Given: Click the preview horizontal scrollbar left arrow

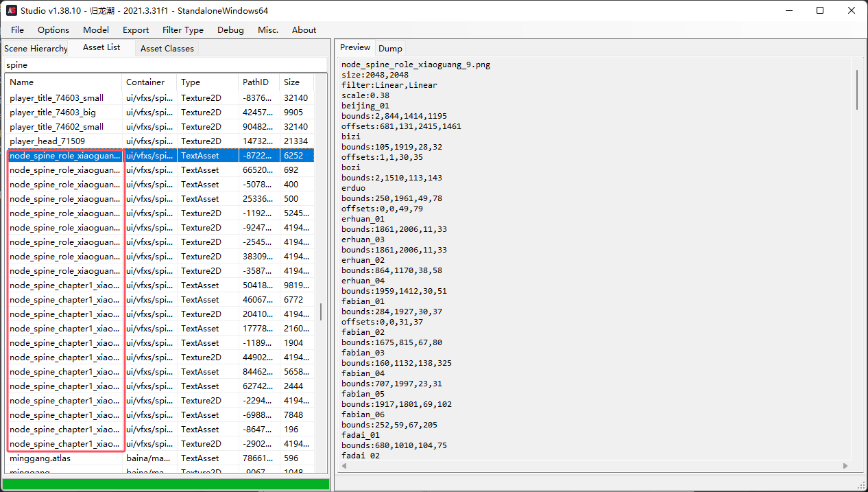Looking at the screenshot, I should tap(343, 466).
